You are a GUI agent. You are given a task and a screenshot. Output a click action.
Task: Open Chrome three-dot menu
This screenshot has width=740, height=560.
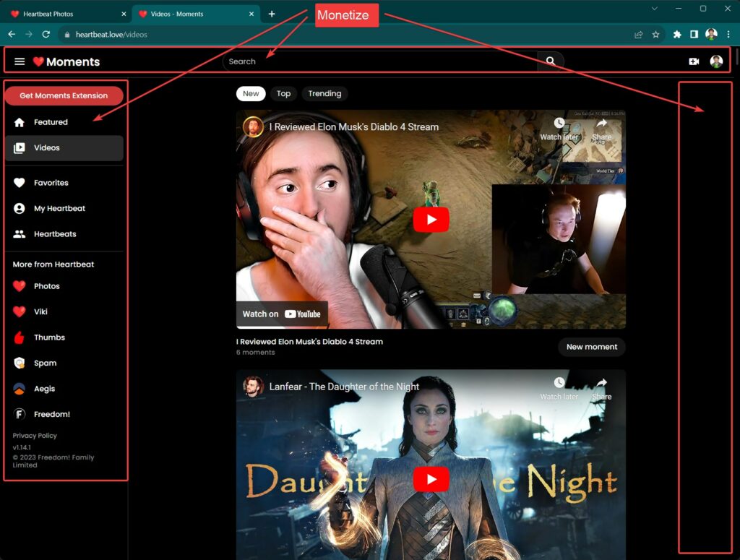point(728,35)
